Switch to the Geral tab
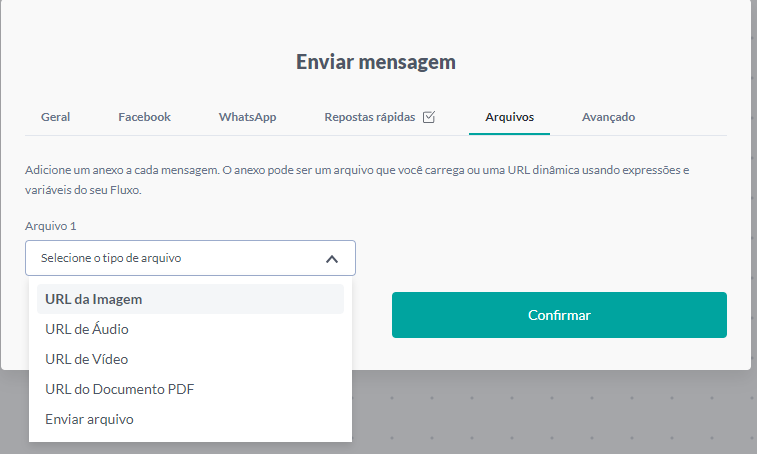757x454 pixels. [x=55, y=117]
